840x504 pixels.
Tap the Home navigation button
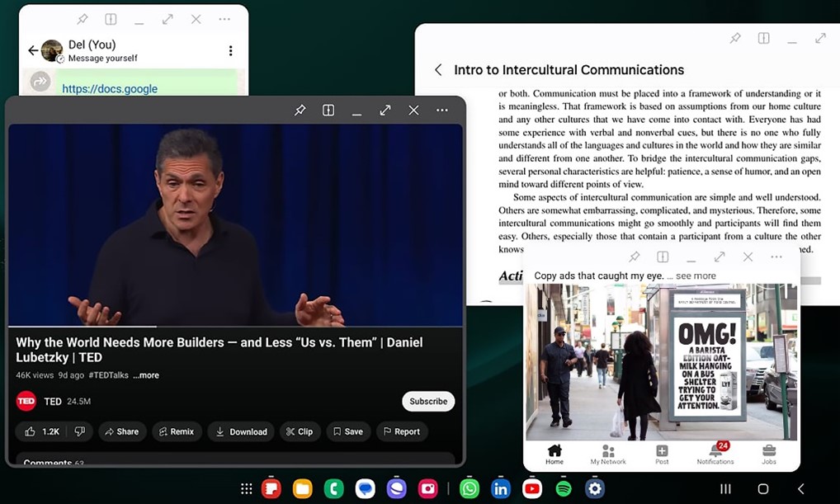[763, 488]
